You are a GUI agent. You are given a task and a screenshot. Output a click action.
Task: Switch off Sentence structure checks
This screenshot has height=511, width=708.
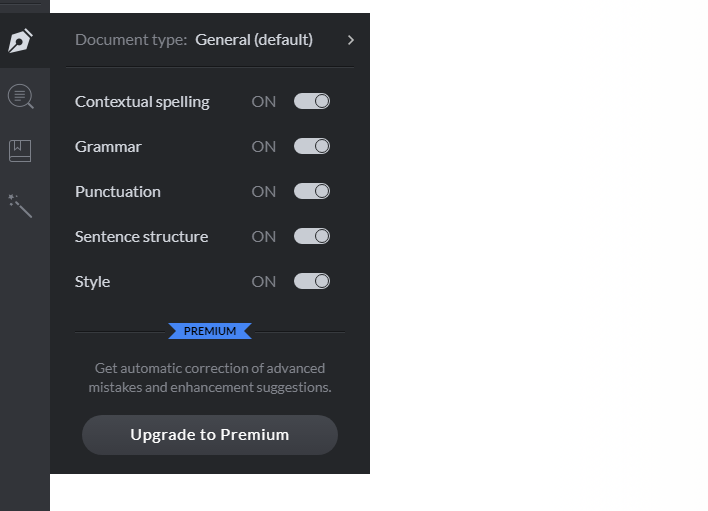point(312,236)
